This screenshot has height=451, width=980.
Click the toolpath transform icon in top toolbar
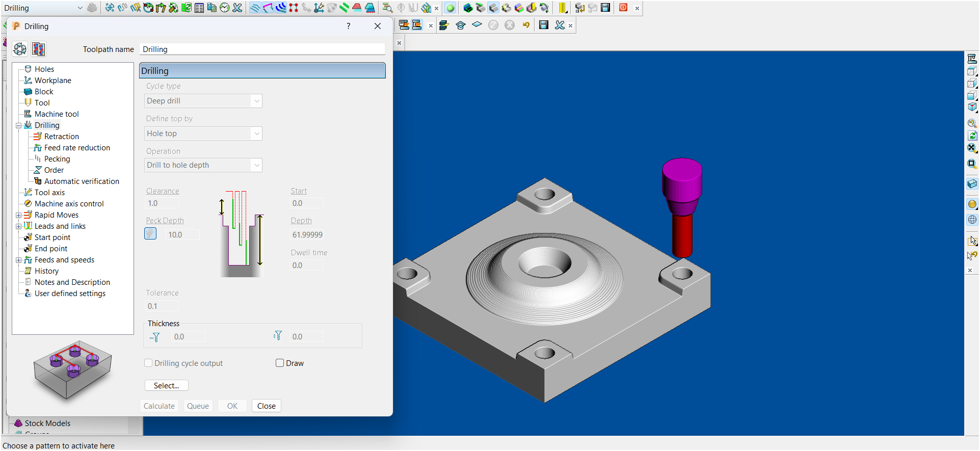point(110,8)
